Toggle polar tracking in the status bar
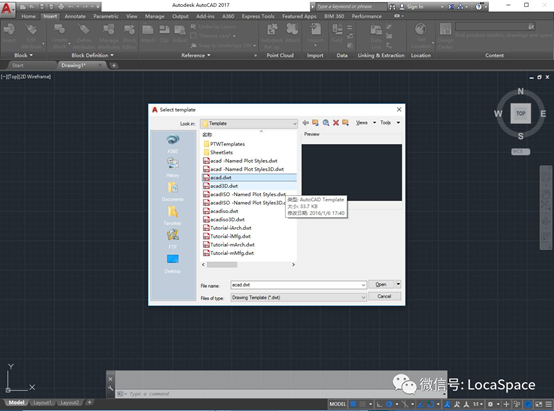 point(389,404)
